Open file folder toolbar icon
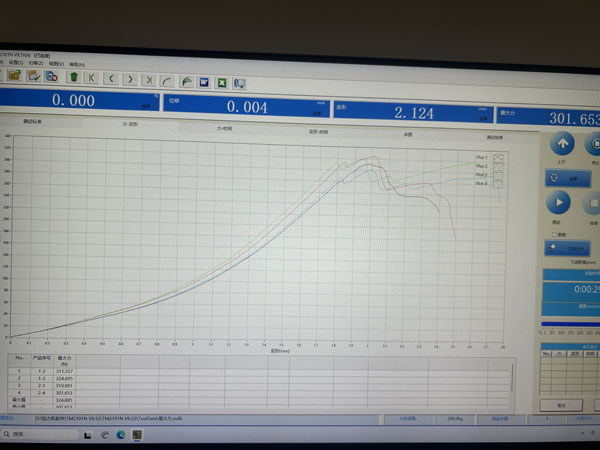 click(x=15, y=75)
